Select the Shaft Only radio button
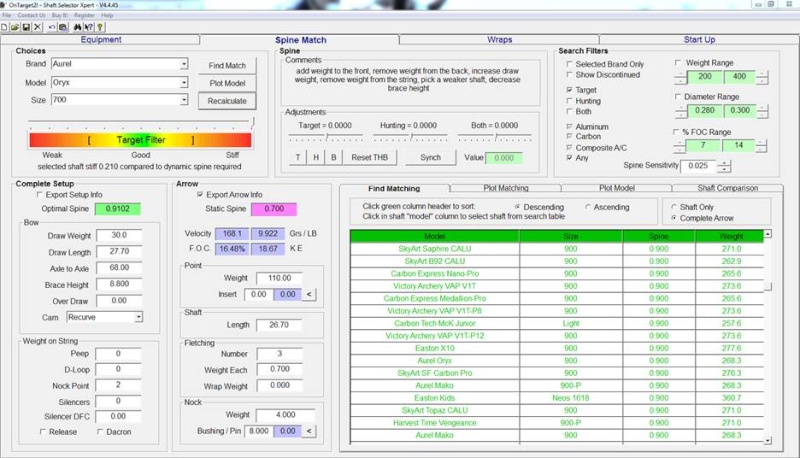This screenshot has height=458, width=800. coord(673,207)
